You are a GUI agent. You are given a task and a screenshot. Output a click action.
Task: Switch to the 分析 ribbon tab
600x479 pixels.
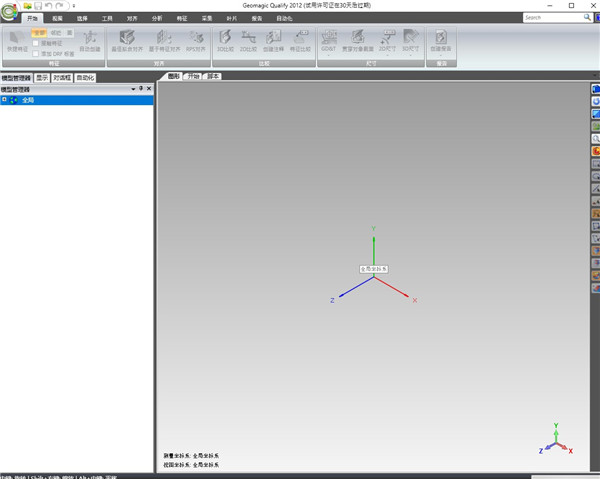[x=157, y=18]
